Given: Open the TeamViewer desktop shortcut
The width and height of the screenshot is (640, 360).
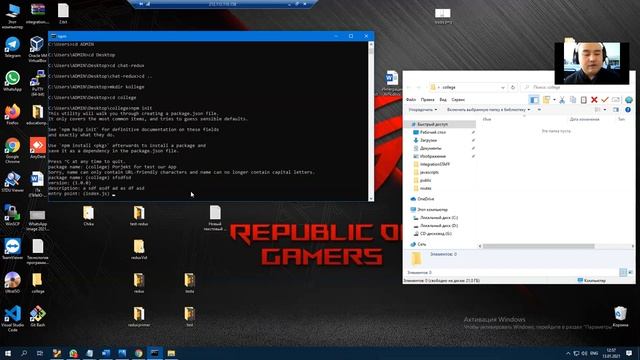Looking at the screenshot, I should point(12,249).
